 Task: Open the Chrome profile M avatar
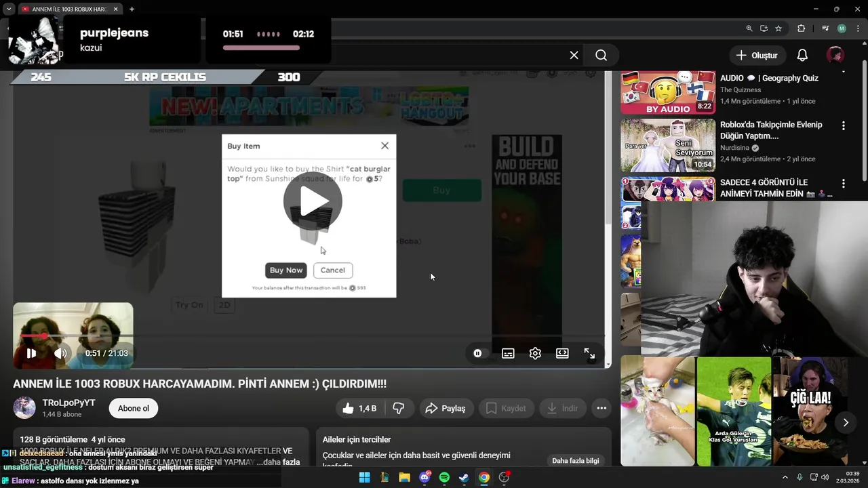pyautogui.click(x=842, y=28)
